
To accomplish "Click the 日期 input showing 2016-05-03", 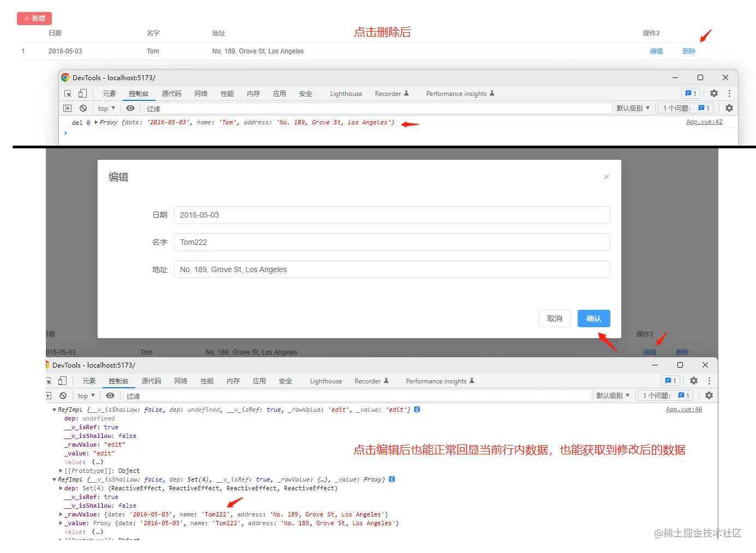I will [392, 215].
